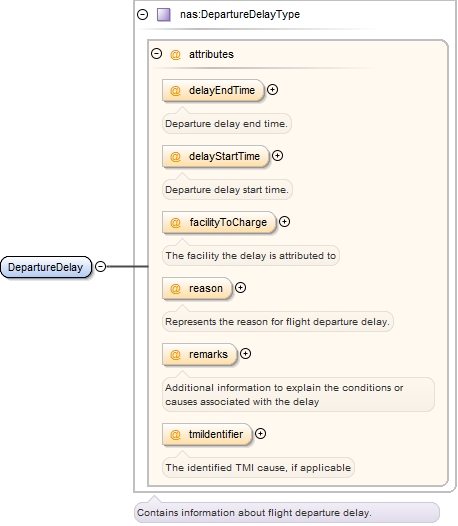Expand the delayStartTime attribute
This screenshot has width=458, height=526.
coord(277,156)
